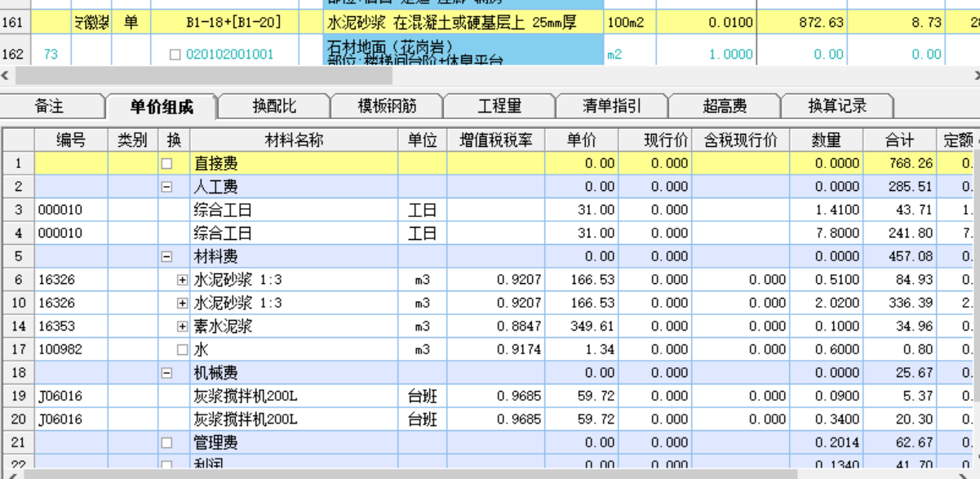The width and height of the screenshot is (980, 479).
Task: Click the 2.0200 quantity cell
Action: point(826,303)
